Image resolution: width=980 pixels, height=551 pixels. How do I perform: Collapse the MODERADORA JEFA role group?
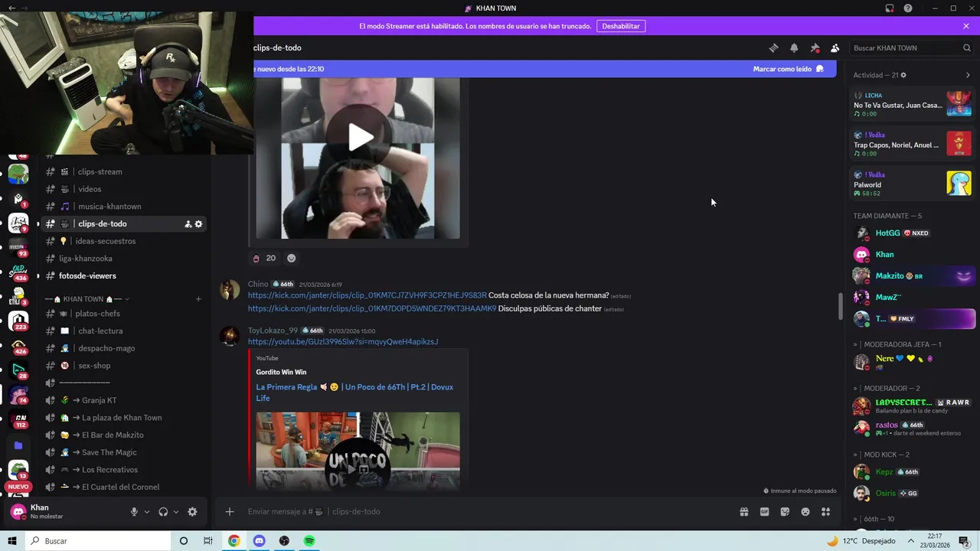coord(897,345)
